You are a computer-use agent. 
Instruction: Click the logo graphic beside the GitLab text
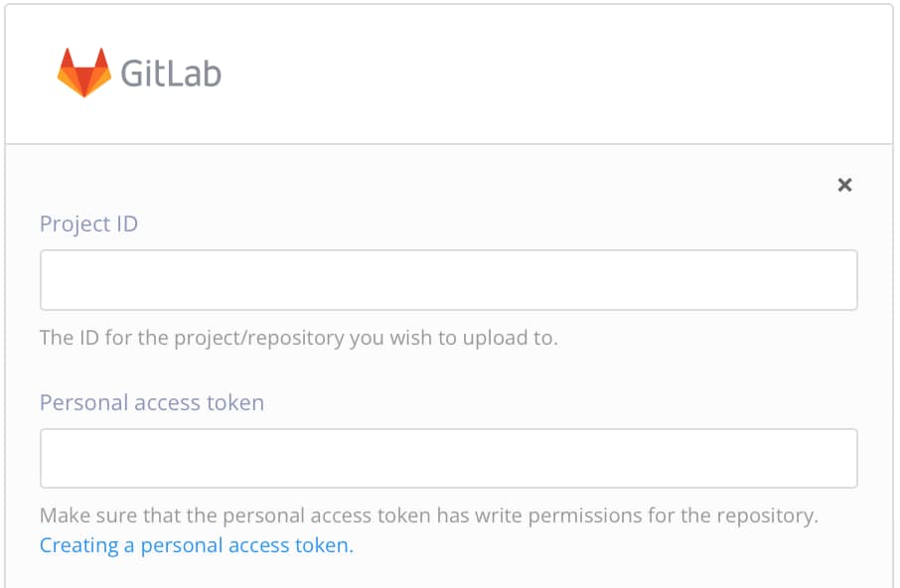click(x=84, y=70)
